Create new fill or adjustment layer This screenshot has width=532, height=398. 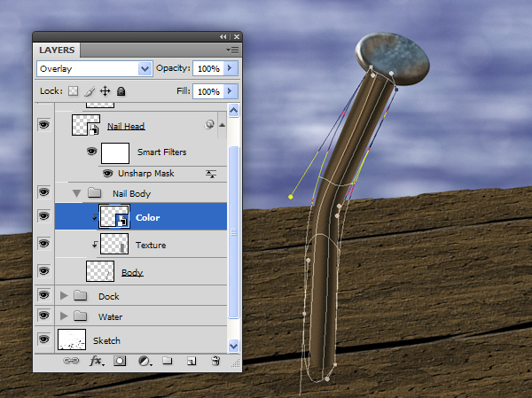pyautogui.click(x=145, y=361)
